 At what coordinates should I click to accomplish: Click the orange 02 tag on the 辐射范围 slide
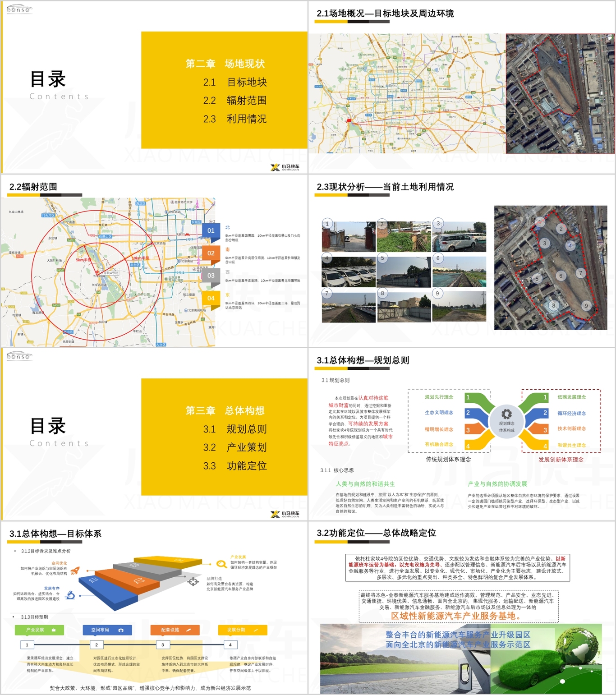(x=211, y=253)
